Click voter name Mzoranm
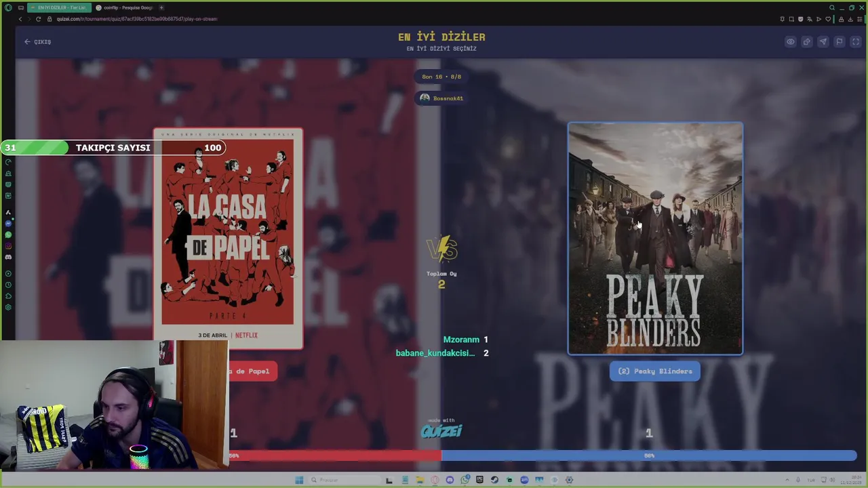The image size is (868, 488). [461, 340]
